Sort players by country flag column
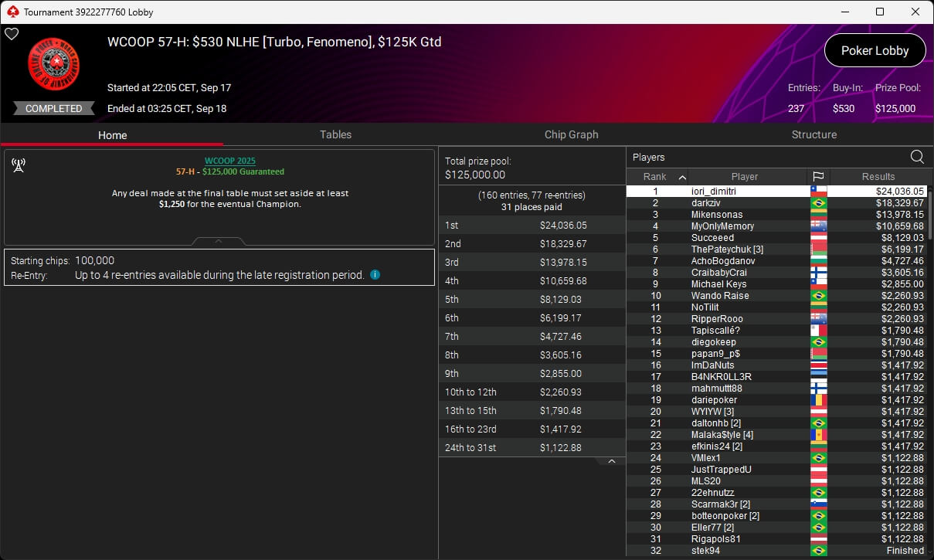This screenshot has width=934, height=560. coord(818,177)
